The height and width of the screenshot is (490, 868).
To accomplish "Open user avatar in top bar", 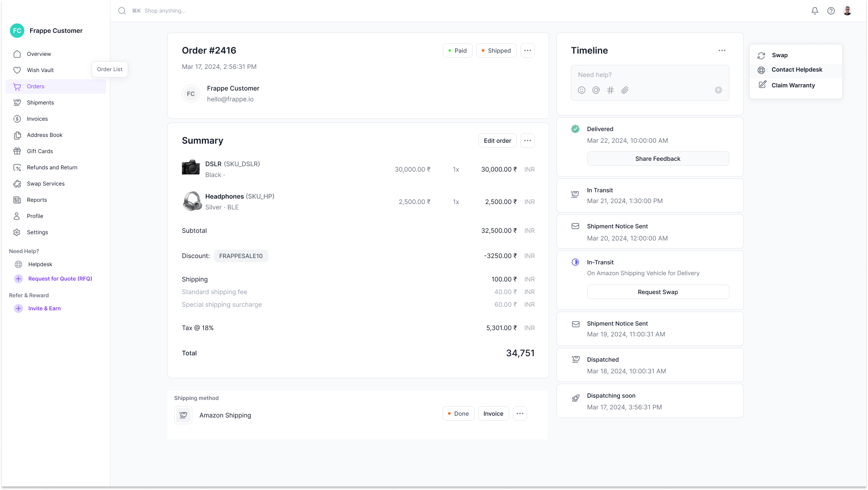I will 847,11.
